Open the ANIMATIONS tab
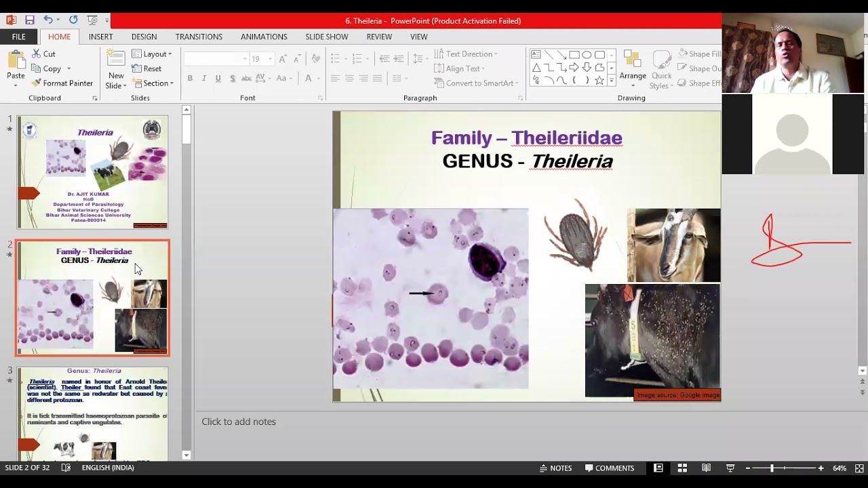Screen dimensions: 868x488 [264, 37]
